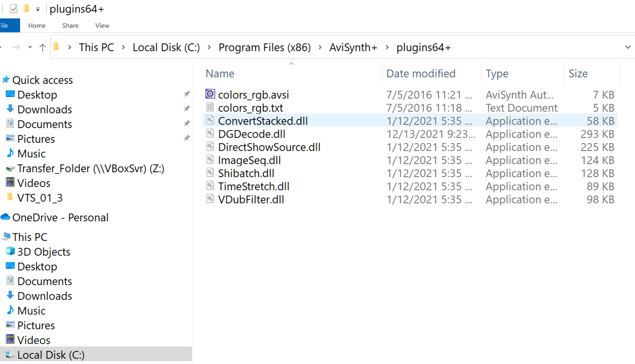The width and height of the screenshot is (635, 364).
Task: Expand the chevron after Program Files (x86) breadcrumb
Action: 320,47
